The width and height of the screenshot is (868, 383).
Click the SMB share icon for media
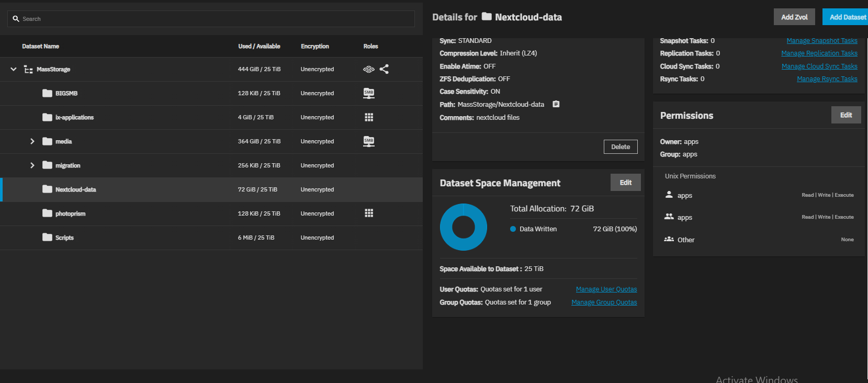[369, 141]
